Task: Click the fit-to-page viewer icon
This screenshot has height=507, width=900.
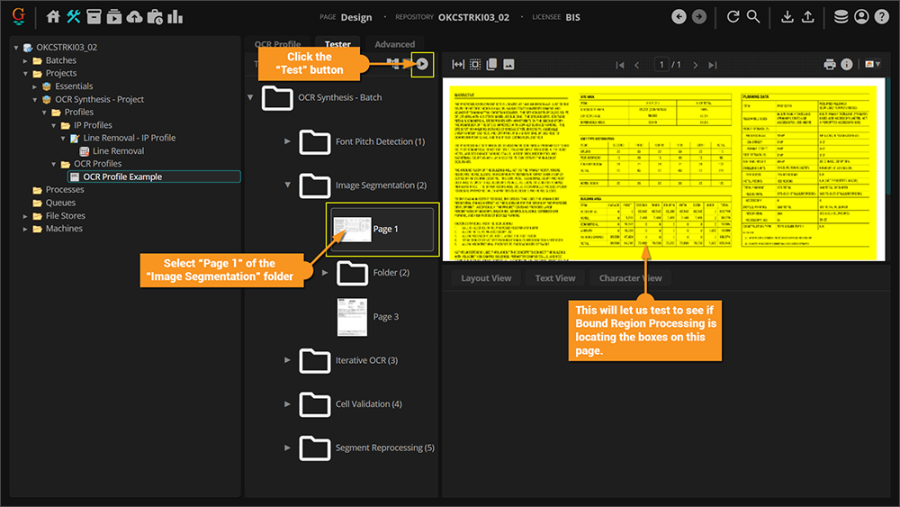Action: 475,64
